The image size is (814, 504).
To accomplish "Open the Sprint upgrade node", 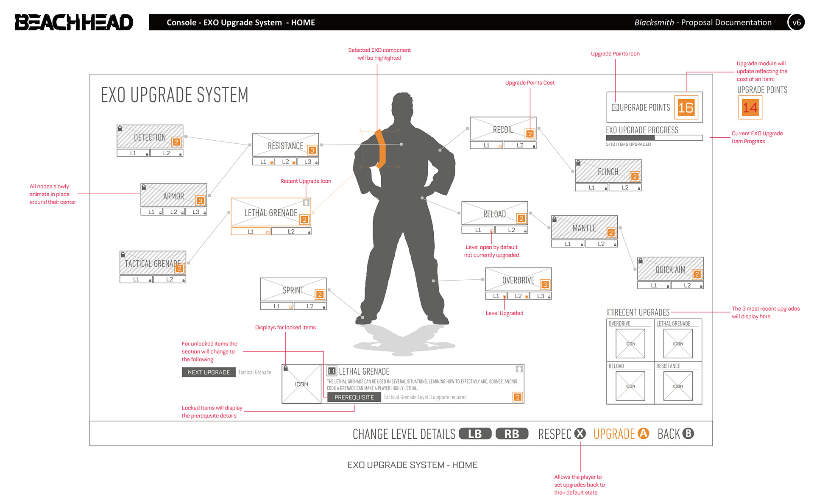I will (x=293, y=290).
